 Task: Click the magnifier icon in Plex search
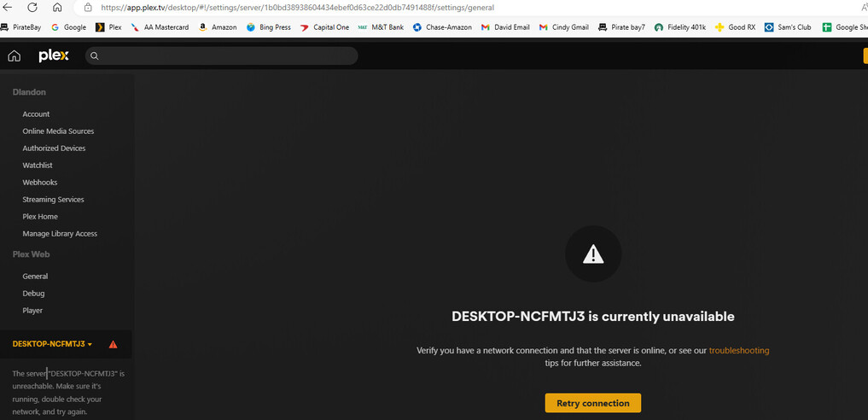[95, 55]
